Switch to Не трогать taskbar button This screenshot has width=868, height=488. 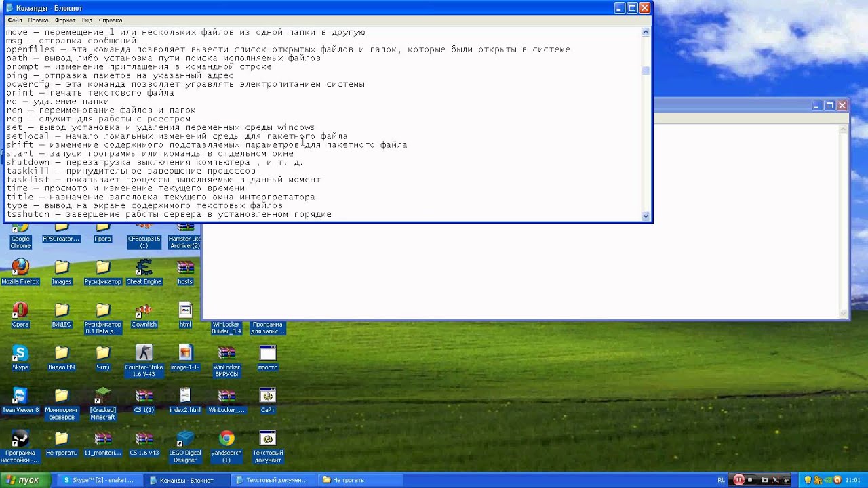pos(360,480)
